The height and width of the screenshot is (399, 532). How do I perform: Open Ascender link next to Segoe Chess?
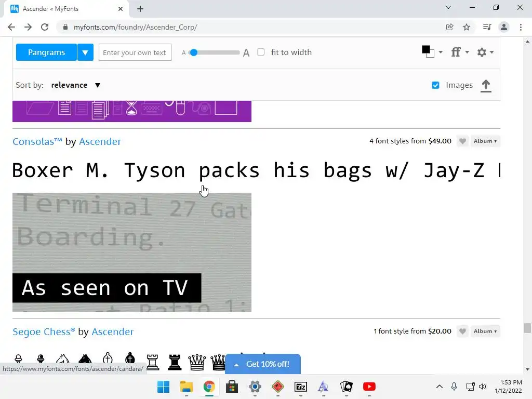tap(113, 331)
